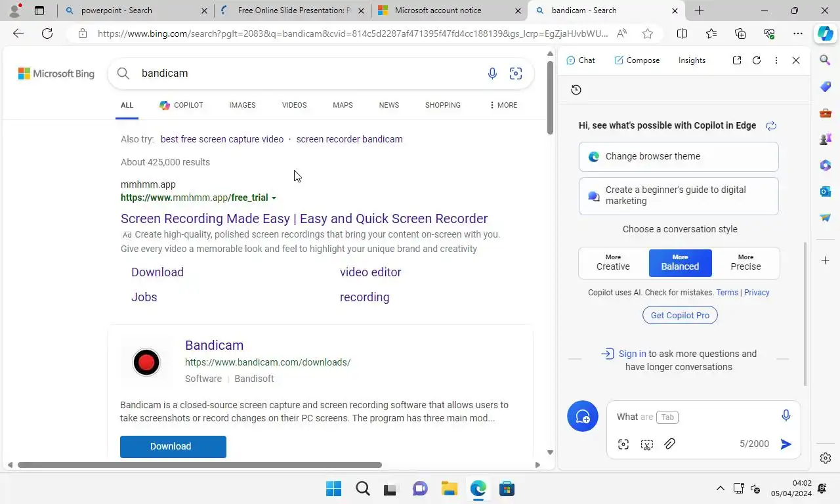This screenshot has width=840, height=504.
Task: Close the Copilot sidebar pane
Action: click(796, 60)
